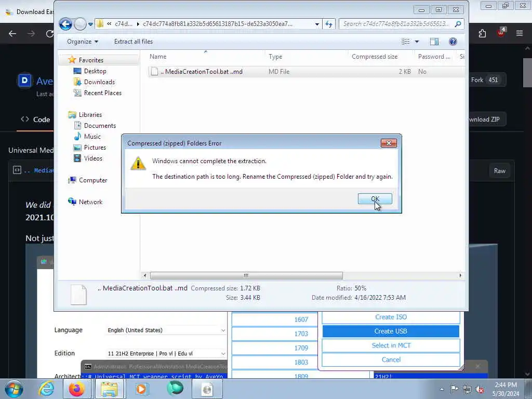Click the horizontal scrollbar left arrow

pos(145,275)
